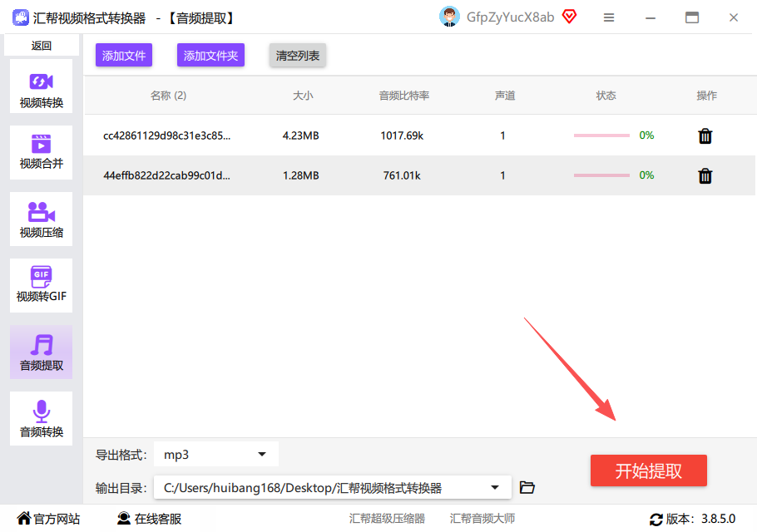This screenshot has height=532, width=757.
Task: Start extraction with 开始提取 button
Action: point(648,470)
